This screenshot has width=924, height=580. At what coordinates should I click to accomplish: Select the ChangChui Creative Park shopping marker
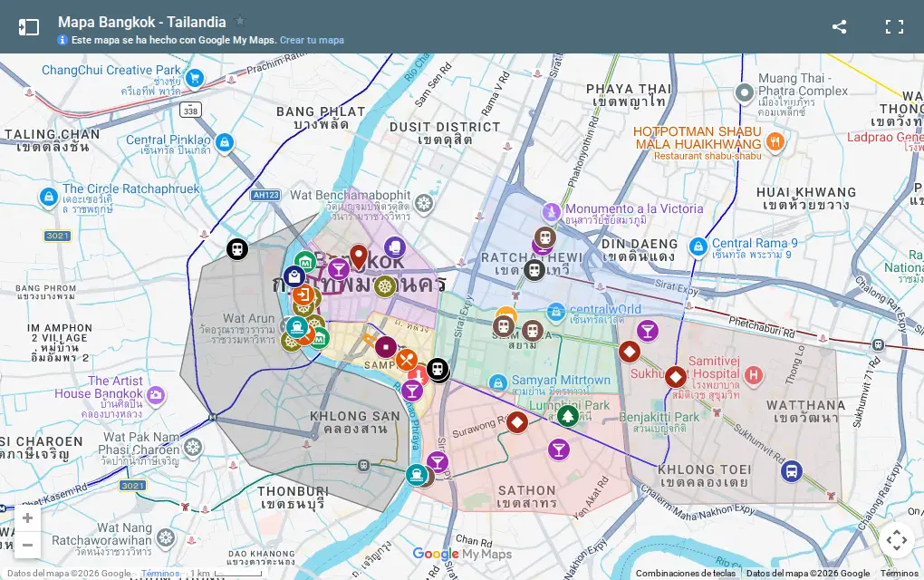(x=194, y=79)
